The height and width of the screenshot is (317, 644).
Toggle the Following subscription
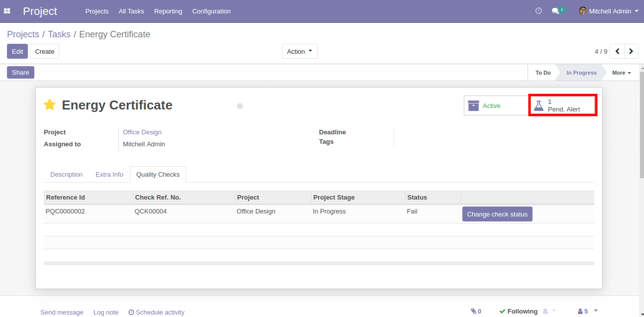pos(518,312)
